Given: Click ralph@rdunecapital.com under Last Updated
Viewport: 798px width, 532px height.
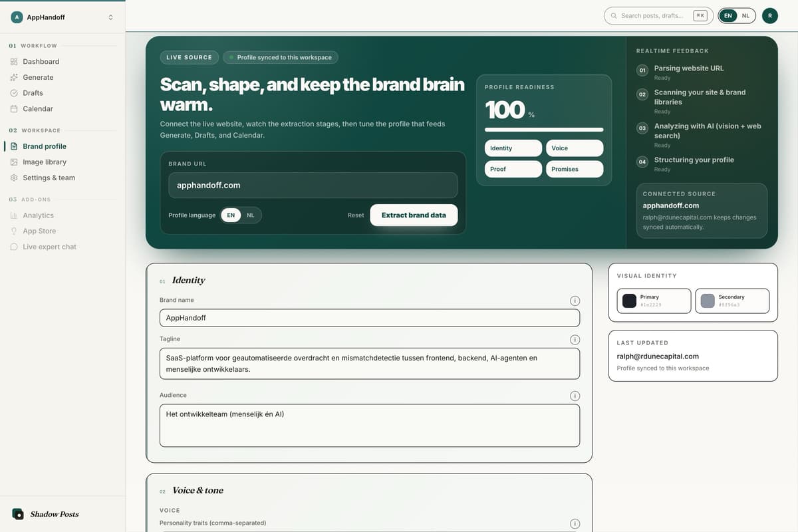Looking at the screenshot, I should click(x=658, y=356).
